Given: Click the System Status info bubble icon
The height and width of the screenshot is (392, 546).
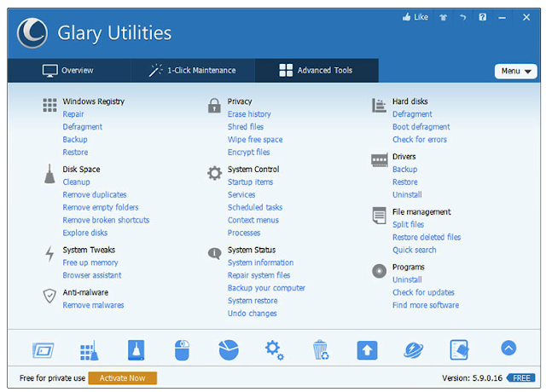Looking at the screenshot, I should click(214, 254).
